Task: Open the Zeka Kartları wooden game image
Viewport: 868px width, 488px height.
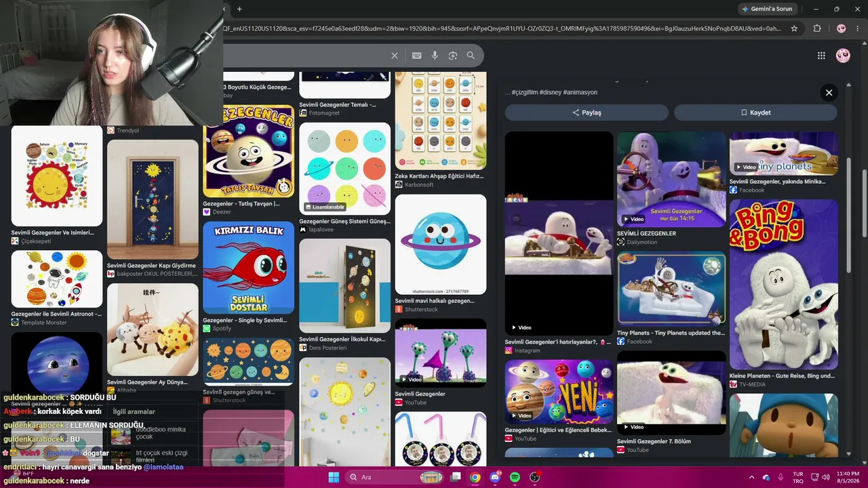Action: click(441, 121)
